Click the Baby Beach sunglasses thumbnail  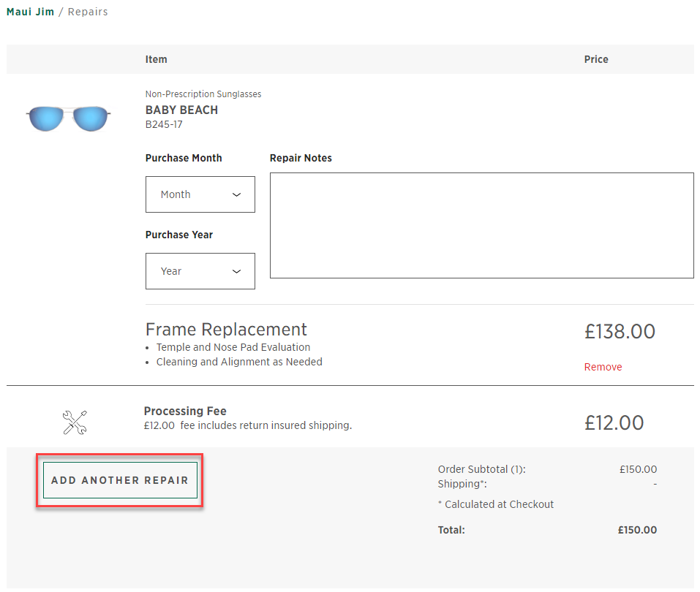pos(68,118)
